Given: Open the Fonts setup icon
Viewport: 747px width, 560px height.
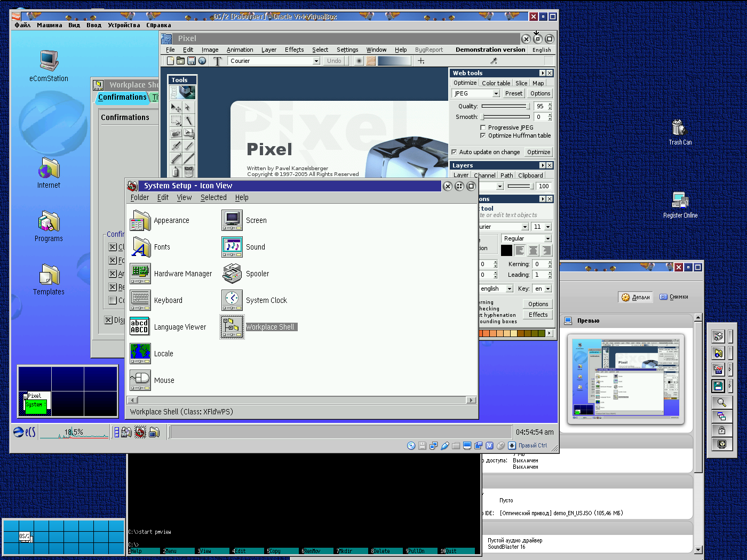Looking at the screenshot, I should [x=140, y=247].
